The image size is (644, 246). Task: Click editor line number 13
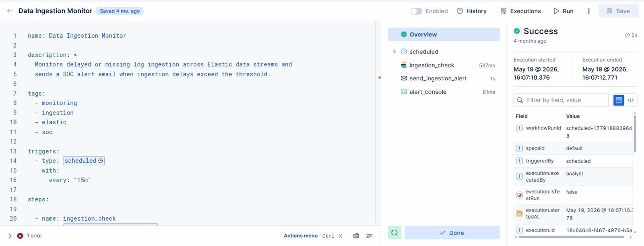[13, 151]
